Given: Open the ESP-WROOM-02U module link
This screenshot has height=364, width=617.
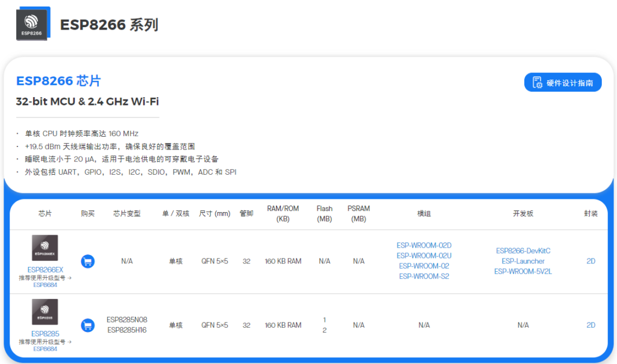Looking at the screenshot, I should pyautogui.click(x=424, y=256).
